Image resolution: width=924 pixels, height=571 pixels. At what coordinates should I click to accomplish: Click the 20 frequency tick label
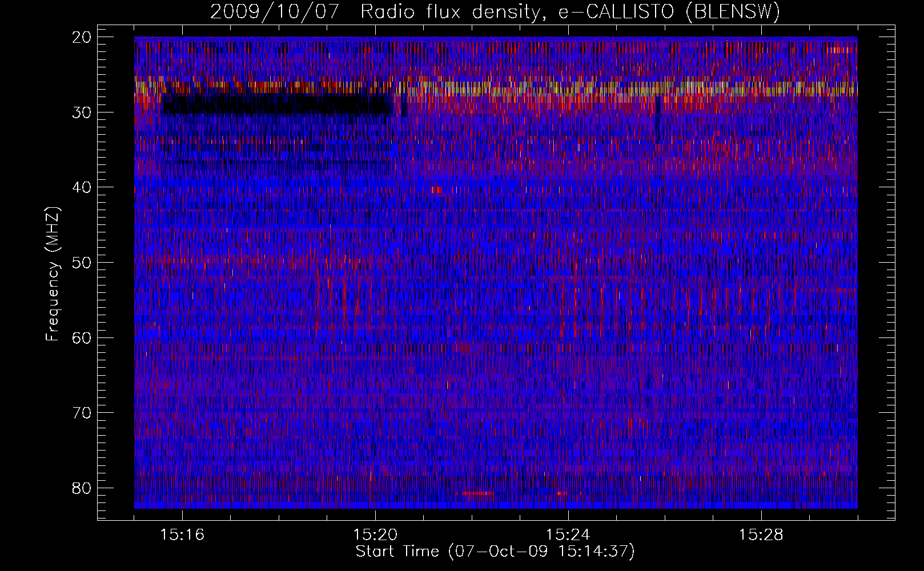click(82, 37)
